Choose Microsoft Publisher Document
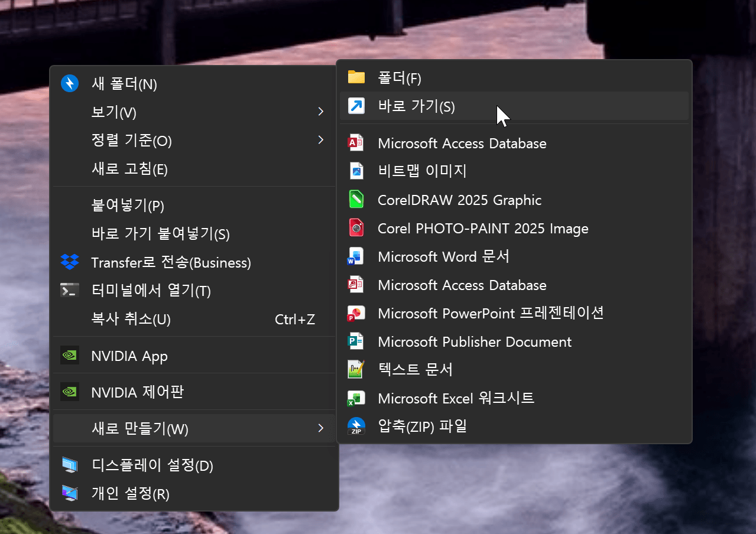This screenshot has width=756, height=534. pyautogui.click(x=514, y=341)
